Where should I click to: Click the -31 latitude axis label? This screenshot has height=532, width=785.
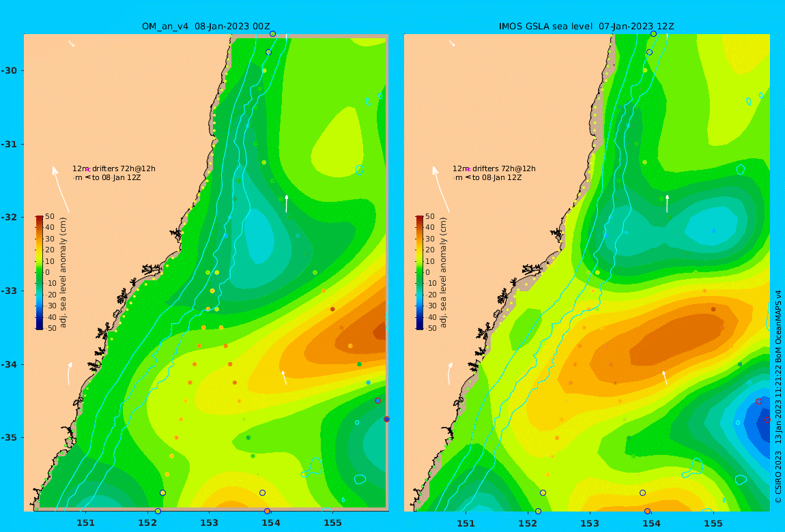pyautogui.click(x=9, y=144)
